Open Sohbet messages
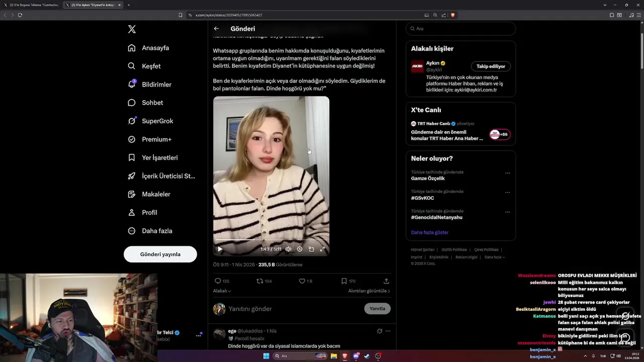644x362 pixels. point(145,103)
